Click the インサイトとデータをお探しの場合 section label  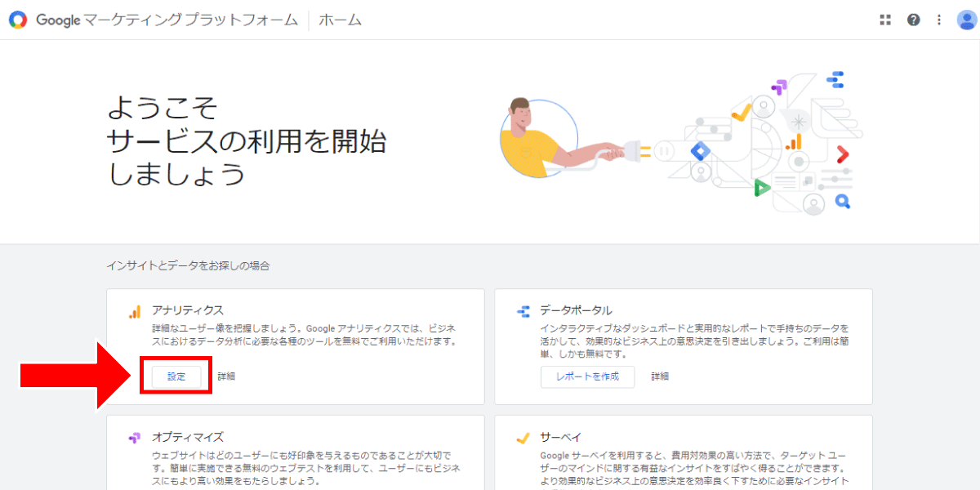188,265
